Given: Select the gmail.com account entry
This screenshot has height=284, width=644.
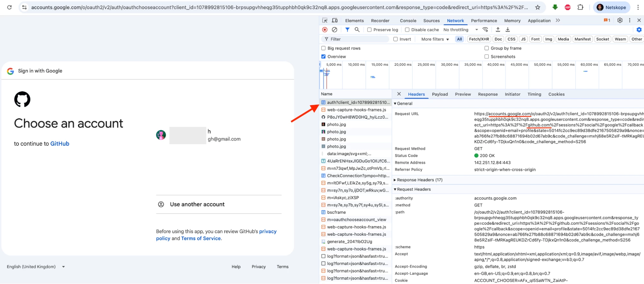Looking at the screenshot, I should click(219, 135).
